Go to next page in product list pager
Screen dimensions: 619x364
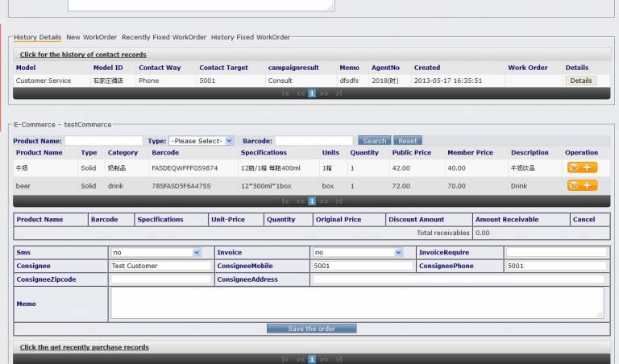[x=324, y=201]
